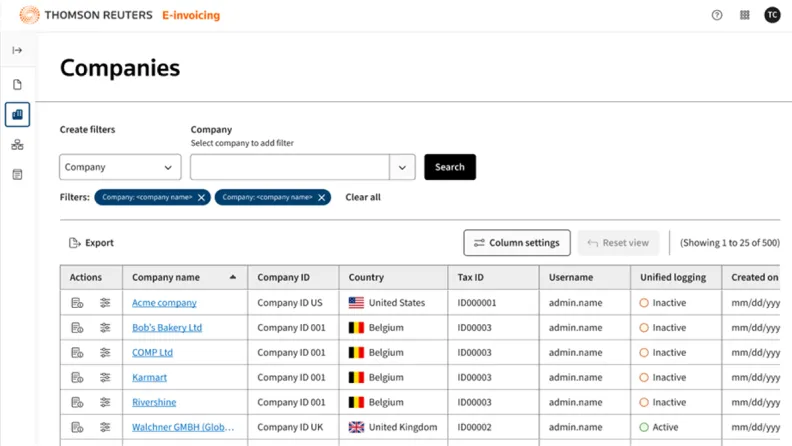Click the settings sliders icon for Acme company
The image size is (792, 446).
click(105, 303)
